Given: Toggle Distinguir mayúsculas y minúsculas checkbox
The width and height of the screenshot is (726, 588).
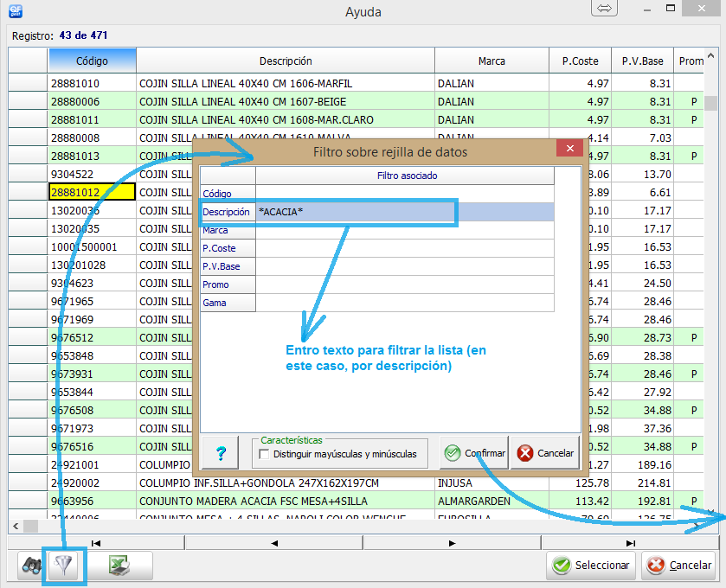Looking at the screenshot, I should (265, 454).
